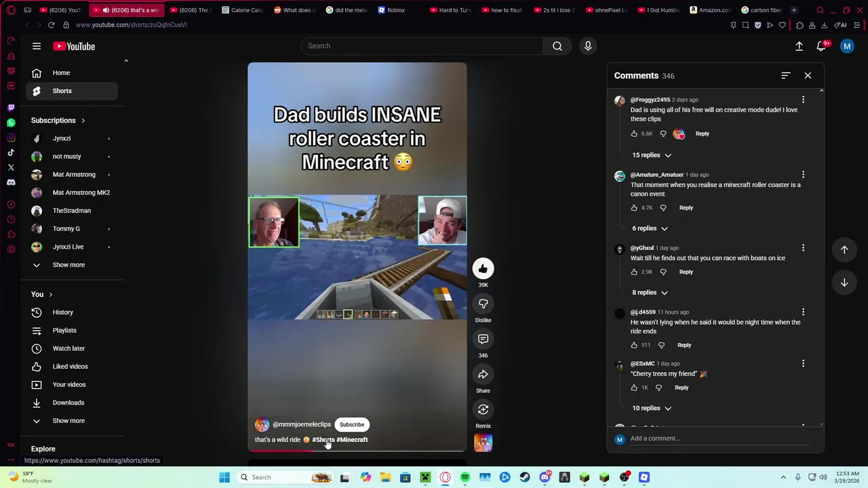Focus the YouTube search box

click(422, 46)
